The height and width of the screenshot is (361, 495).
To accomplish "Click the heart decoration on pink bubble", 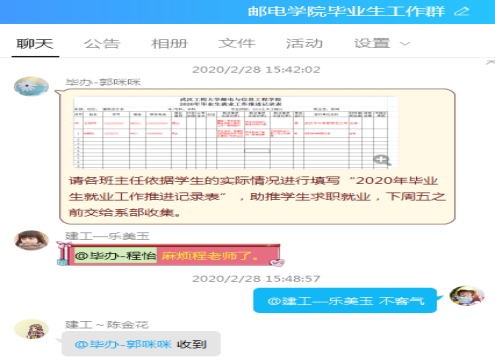I will point(277,262).
